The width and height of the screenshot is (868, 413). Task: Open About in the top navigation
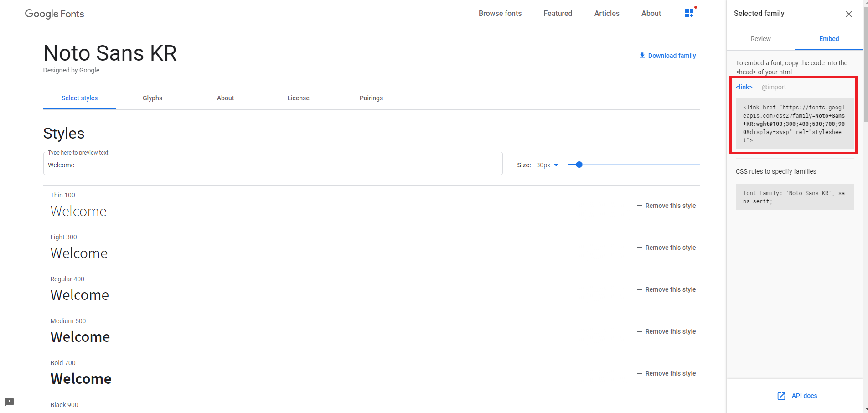click(651, 13)
